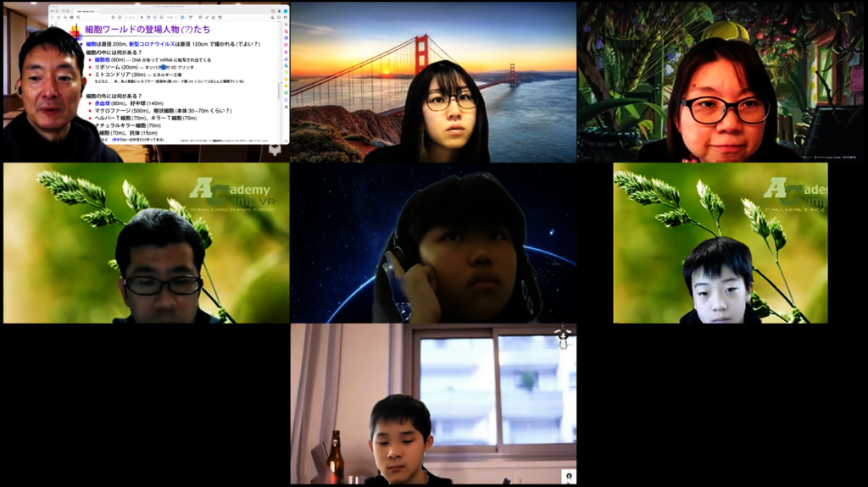Select the open PDF document tab
868x487 pixels.
tap(86, 11)
